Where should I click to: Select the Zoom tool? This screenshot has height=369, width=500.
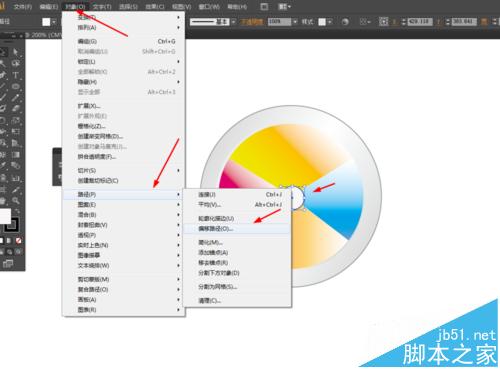click(16, 200)
